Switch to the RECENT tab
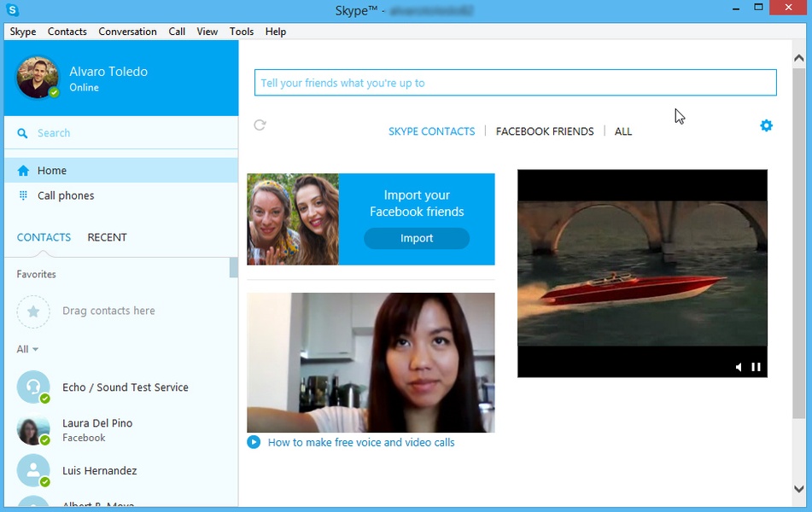 (x=107, y=237)
